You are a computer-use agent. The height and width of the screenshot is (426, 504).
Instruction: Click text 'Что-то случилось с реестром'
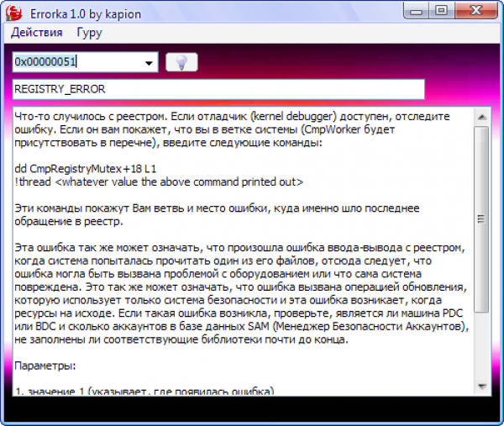point(91,117)
